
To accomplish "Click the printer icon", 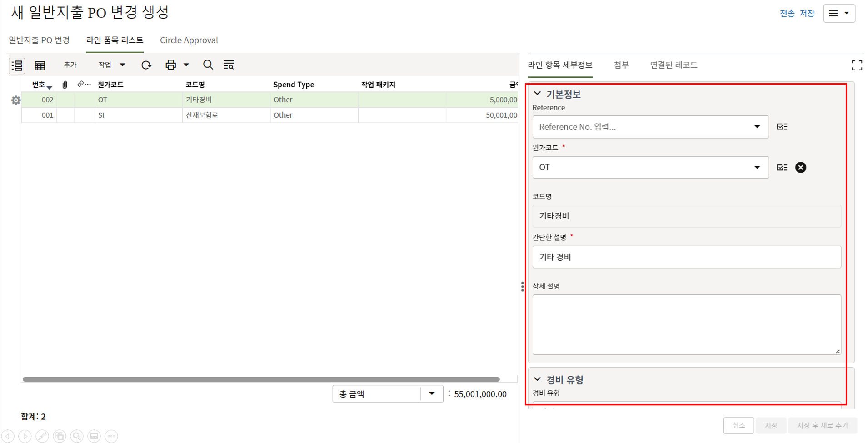I will tap(171, 65).
